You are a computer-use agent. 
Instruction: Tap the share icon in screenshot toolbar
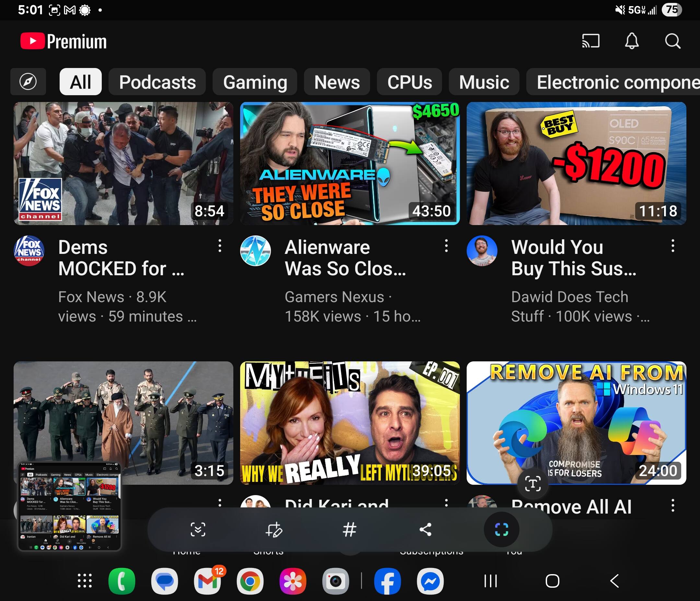[425, 529]
